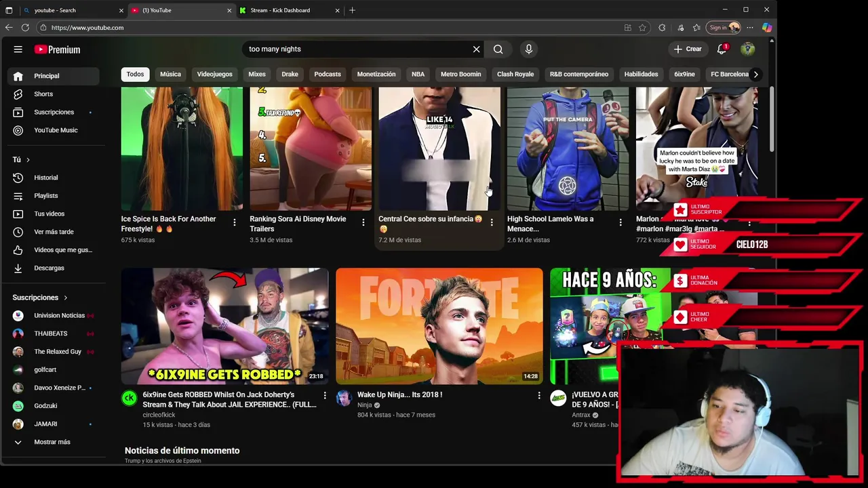This screenshot has width=868, height=488.
Task: Click the magnifier search button
Action: [498, 49]
